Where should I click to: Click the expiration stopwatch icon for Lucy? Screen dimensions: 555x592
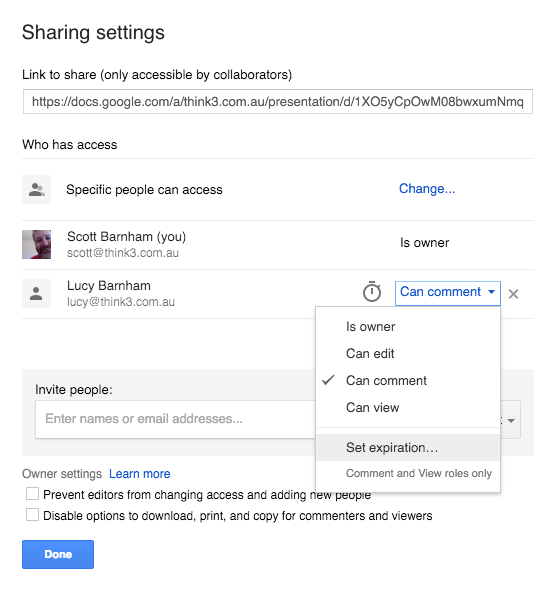pos(372,292)
